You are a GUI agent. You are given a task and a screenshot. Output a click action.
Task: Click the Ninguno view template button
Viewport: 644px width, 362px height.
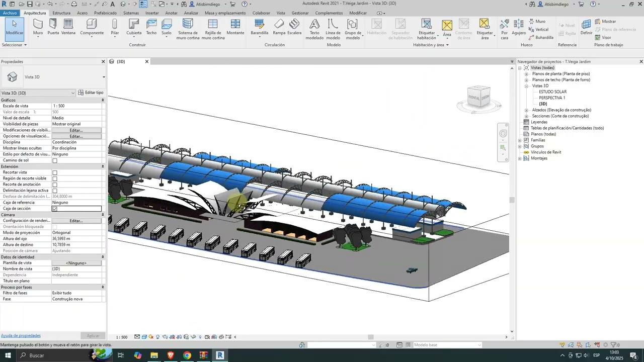coord(76,263)
